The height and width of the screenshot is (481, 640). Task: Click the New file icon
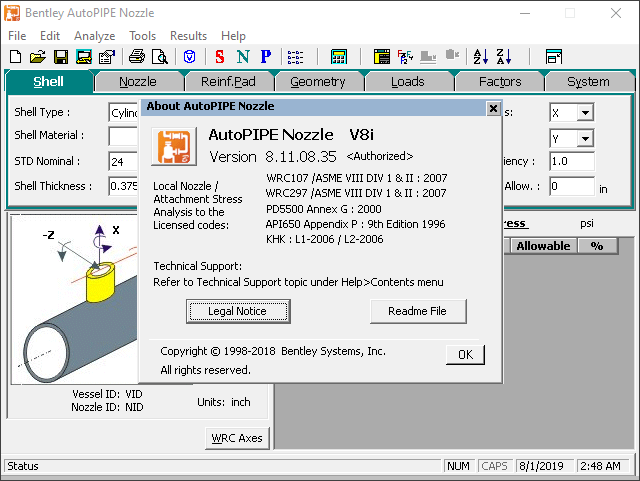(16, 57)
